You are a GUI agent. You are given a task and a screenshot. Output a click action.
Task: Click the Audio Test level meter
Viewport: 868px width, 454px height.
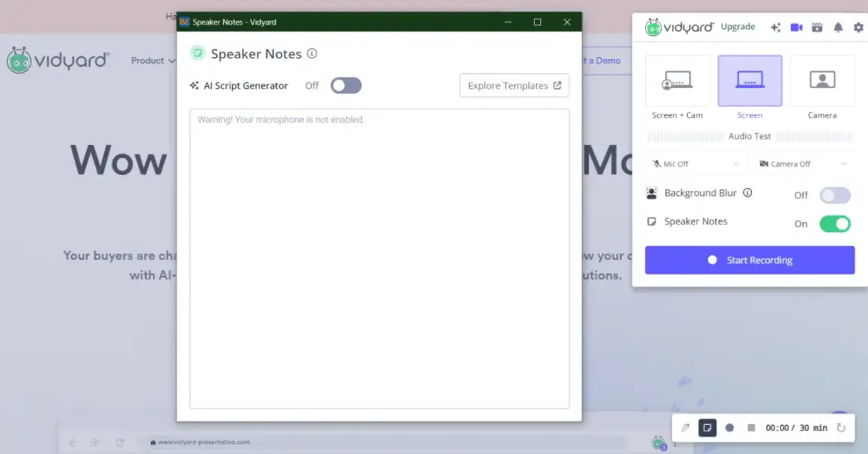[x=750, y=136]
